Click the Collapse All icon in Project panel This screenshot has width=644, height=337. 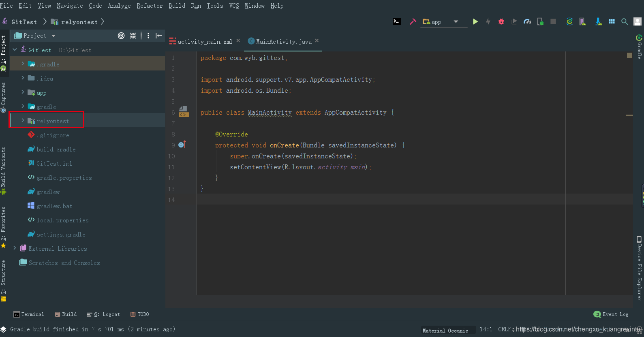[x=133, y=36]
